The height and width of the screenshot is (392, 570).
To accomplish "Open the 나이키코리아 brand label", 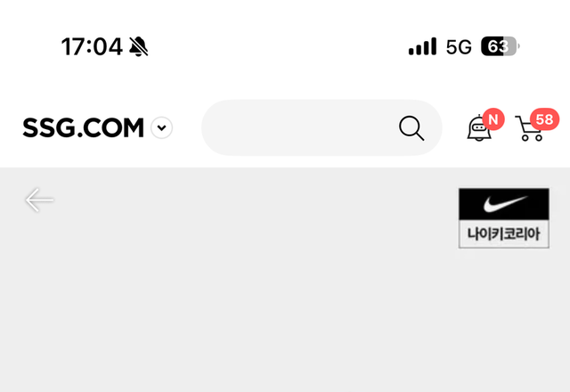I will 504,233.
